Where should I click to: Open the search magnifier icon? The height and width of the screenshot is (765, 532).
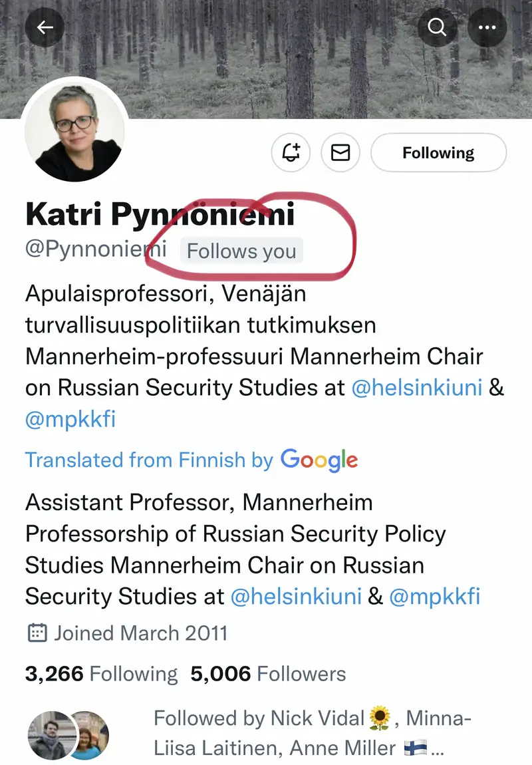(x=437, y=27)
